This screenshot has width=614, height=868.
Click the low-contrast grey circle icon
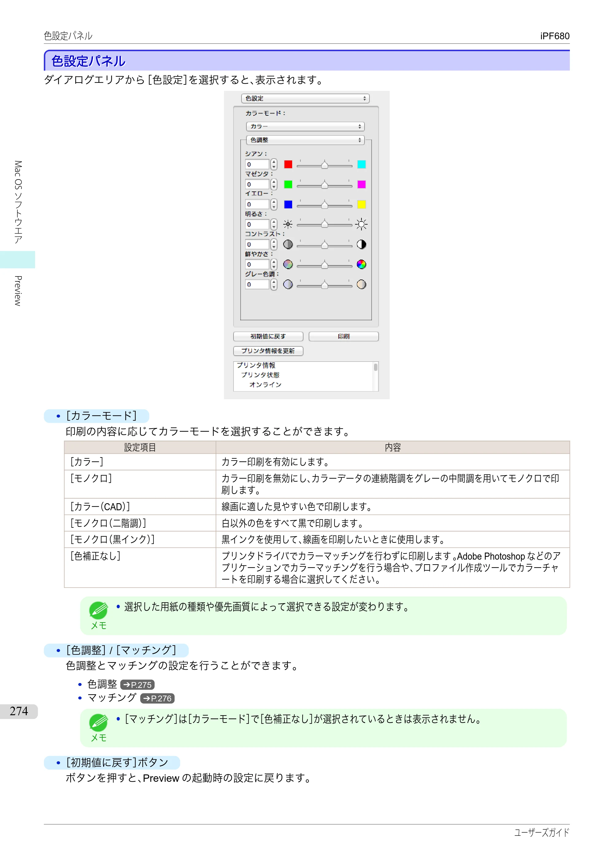[x=288, y=244]
